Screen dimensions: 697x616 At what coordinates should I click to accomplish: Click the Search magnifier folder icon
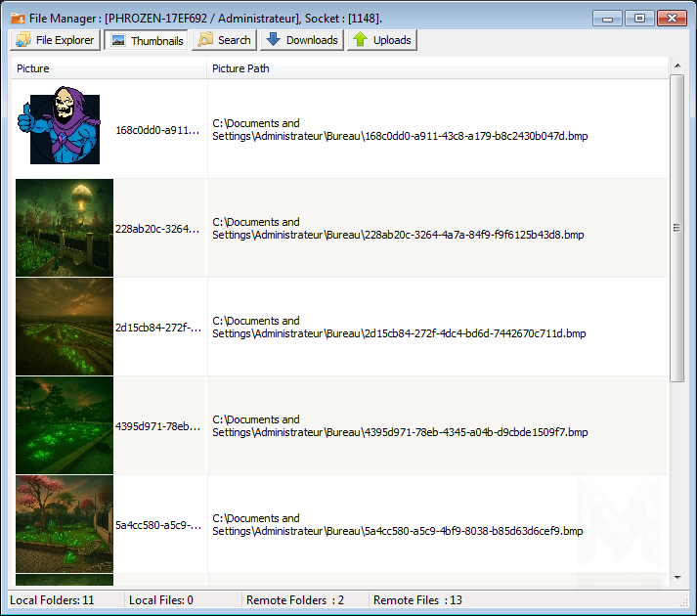coord(205,40)
